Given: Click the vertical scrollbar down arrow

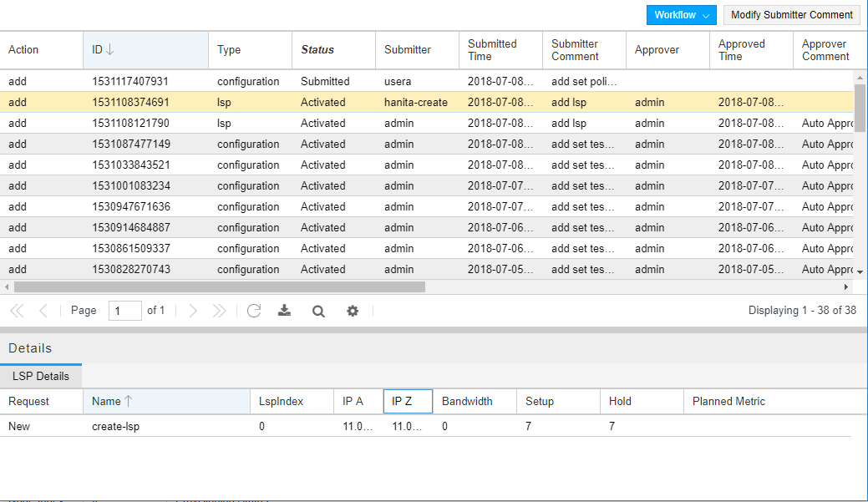Looking at the screenshot, I should tap(860, 271).
